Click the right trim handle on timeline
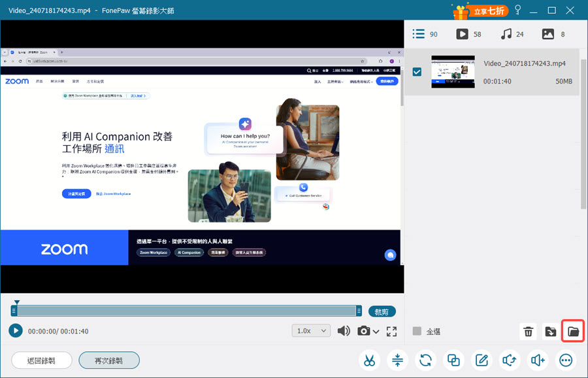 359,311
